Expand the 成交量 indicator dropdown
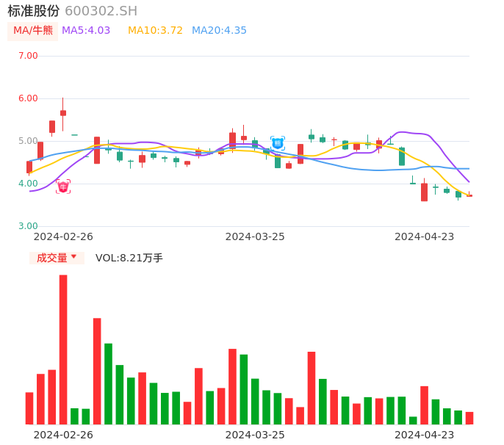 coord(57,258)
